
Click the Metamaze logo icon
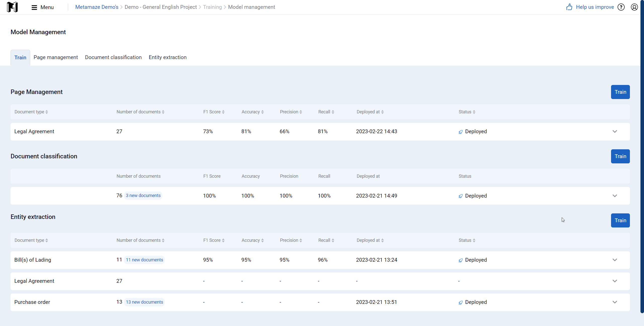point(12,7)
